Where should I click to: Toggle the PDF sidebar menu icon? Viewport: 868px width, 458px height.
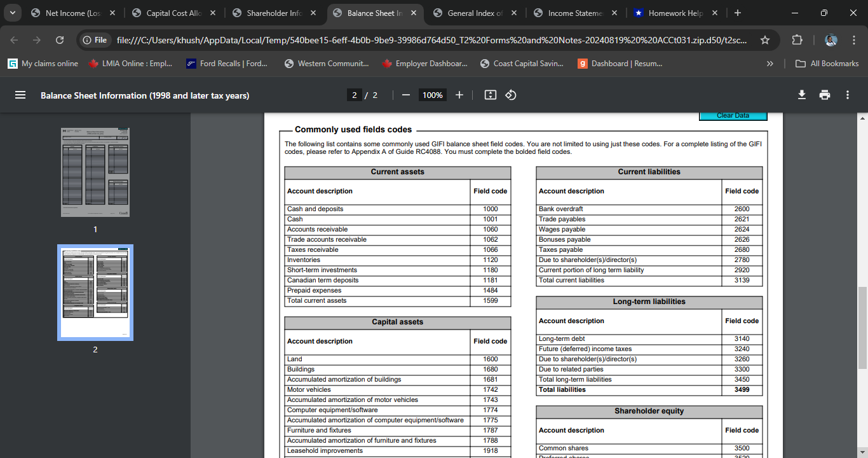click(x=20, y=95)
